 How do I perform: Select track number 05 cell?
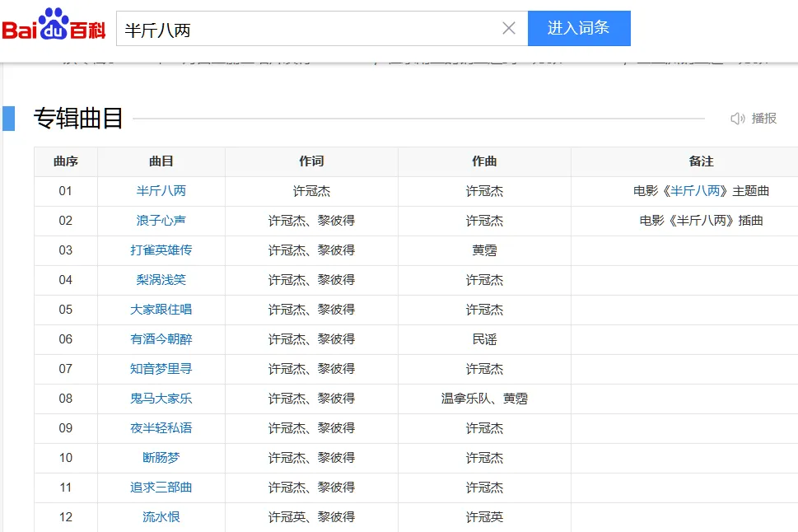point(66,310)
